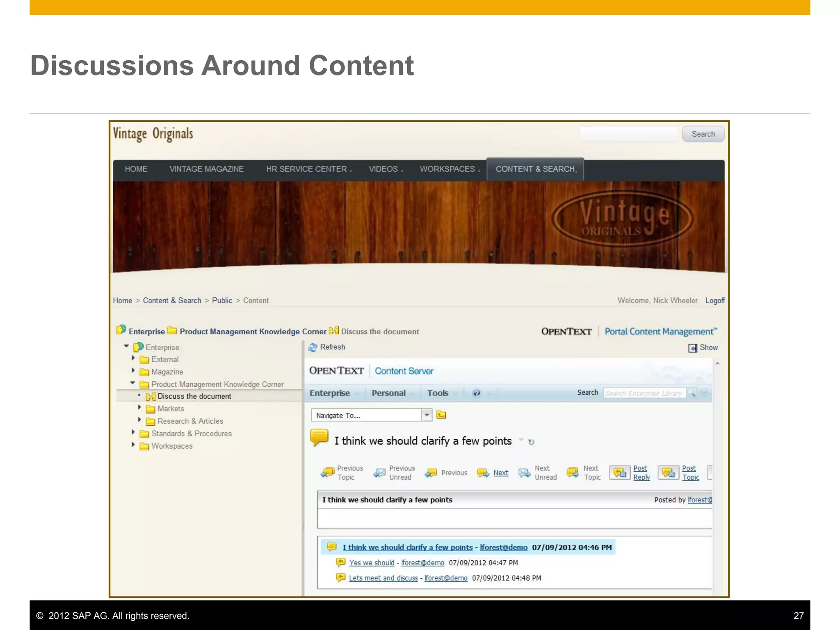840x630 pixels.
Task: Click folder icon beside Navigate To dropdown
Action: point(441,415)
